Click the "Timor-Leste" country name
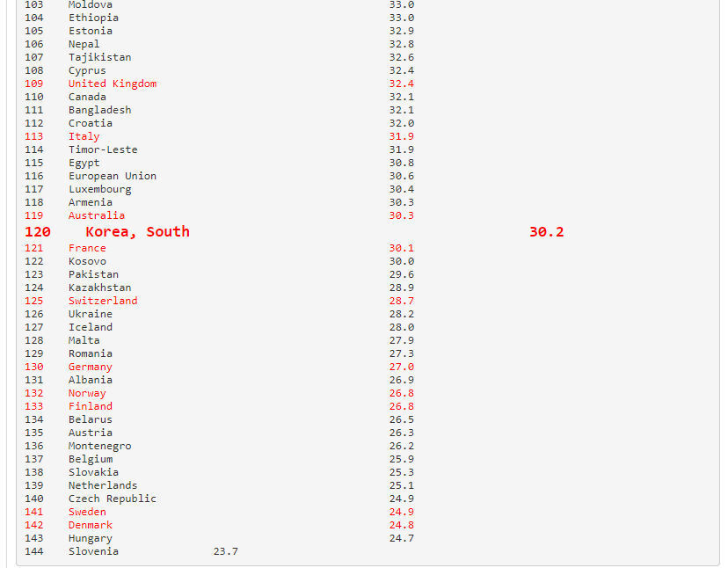Screen dimensions: 728x568 point(103,149)
